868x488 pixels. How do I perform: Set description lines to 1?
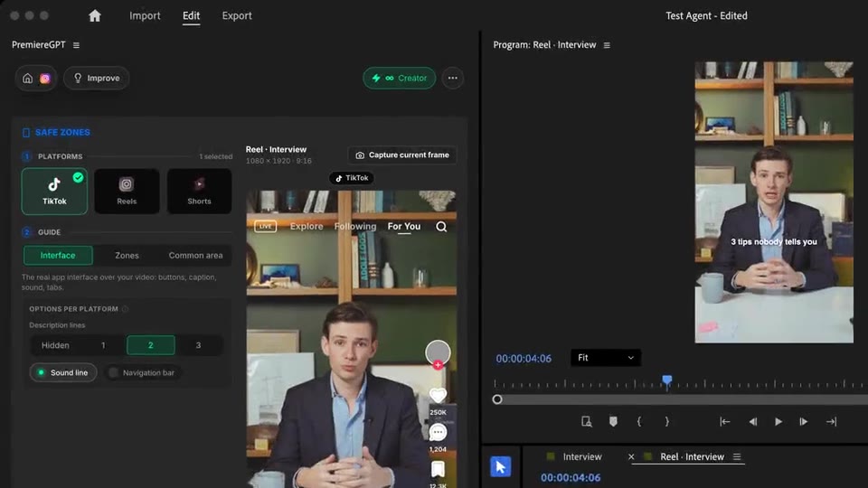(x=103, y=345)
